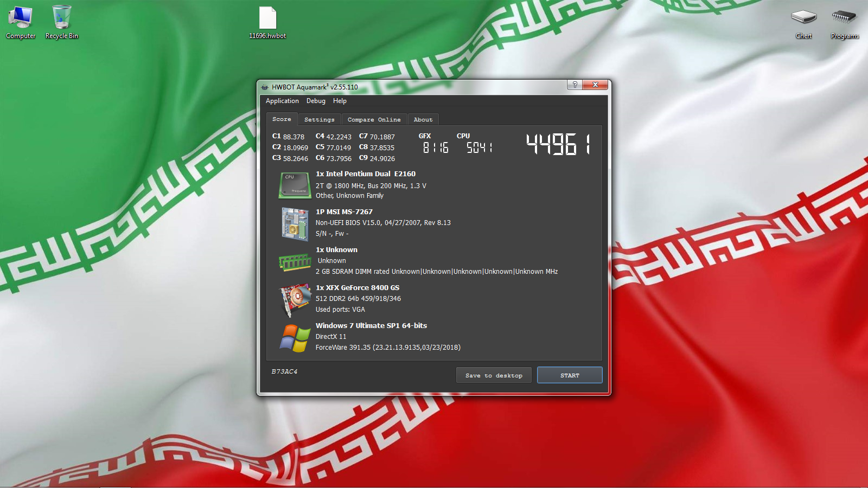Open the Programs shortcut icon
The image size is (868, 488).
click(x=845, y=23)
